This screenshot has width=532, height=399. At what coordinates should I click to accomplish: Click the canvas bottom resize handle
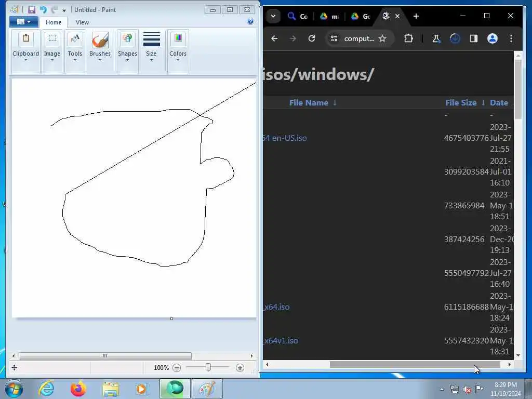click(x=171, y=318)
